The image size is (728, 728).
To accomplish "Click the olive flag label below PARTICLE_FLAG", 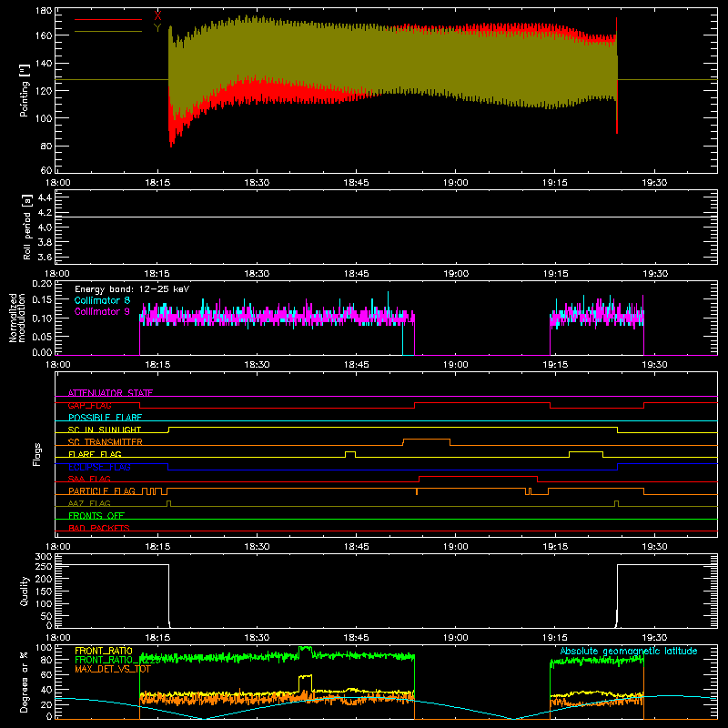I will [89, 504].
